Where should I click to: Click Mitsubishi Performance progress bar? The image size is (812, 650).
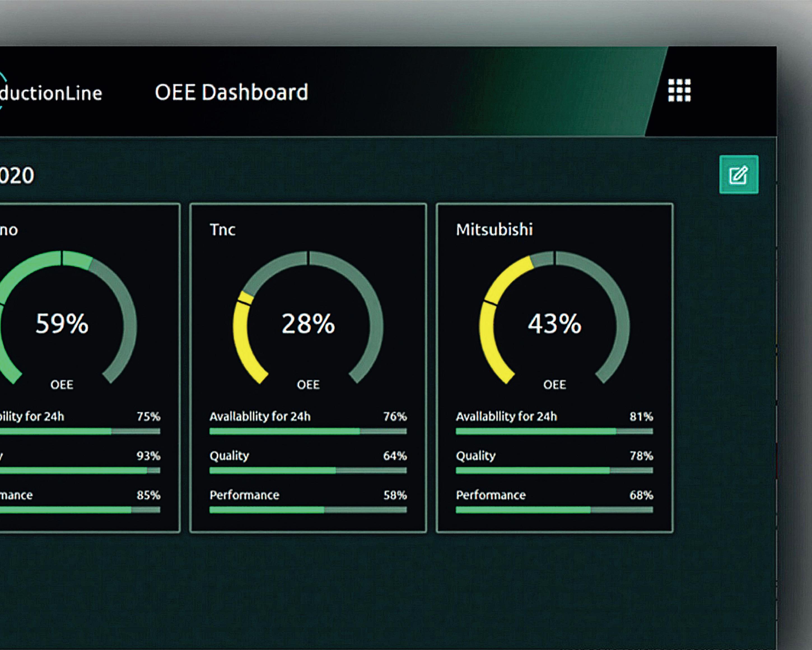(x=554, y=510)
